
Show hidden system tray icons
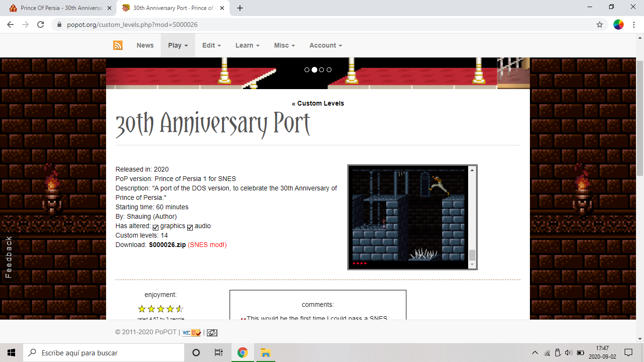535,353
